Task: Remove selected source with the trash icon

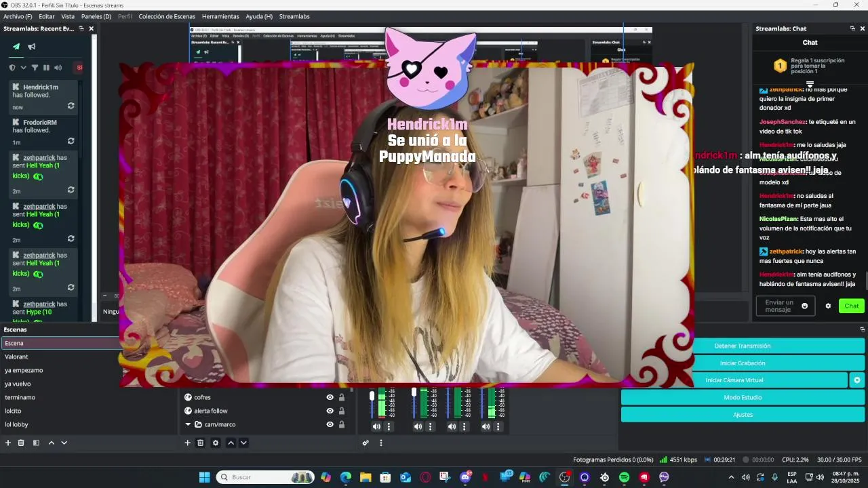Action: 200,443
